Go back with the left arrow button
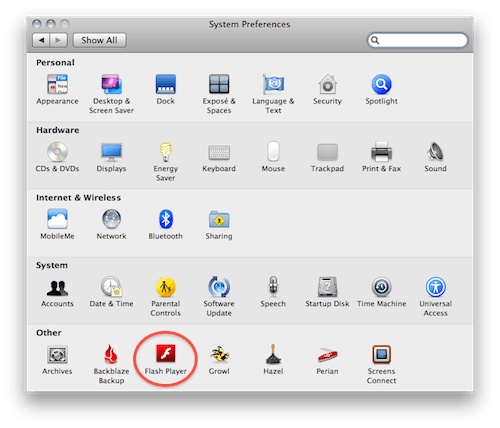Screen dimensions: 500x428 click(x=41, y=40)
